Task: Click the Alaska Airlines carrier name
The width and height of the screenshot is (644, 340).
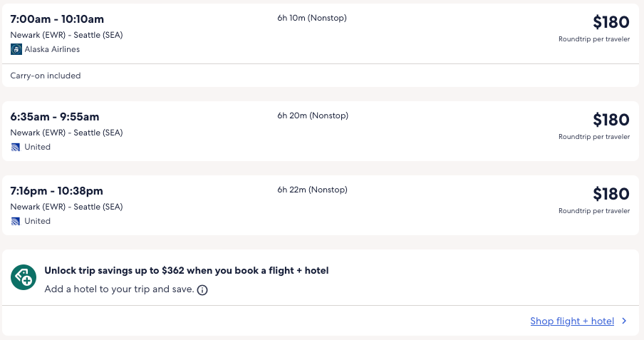Action: [52, 49]
